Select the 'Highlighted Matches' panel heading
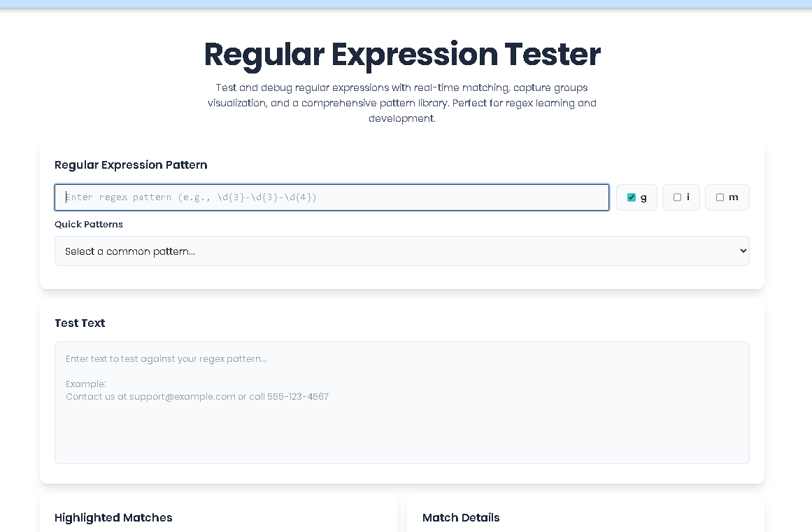 pyautogui.click(x=113, y=517)
